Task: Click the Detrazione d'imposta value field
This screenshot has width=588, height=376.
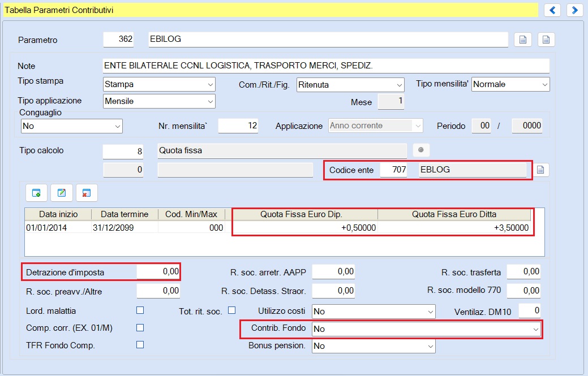Action: [158, 271]
